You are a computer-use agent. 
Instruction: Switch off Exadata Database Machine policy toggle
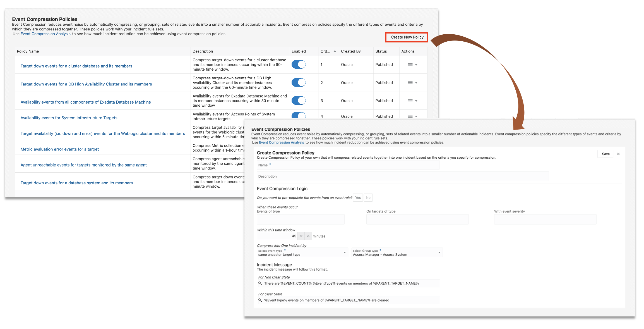coord(298,101)
